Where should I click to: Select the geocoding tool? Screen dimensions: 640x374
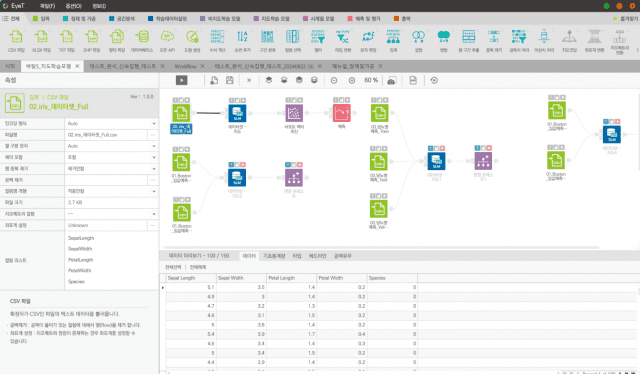(x=569, y=41)
